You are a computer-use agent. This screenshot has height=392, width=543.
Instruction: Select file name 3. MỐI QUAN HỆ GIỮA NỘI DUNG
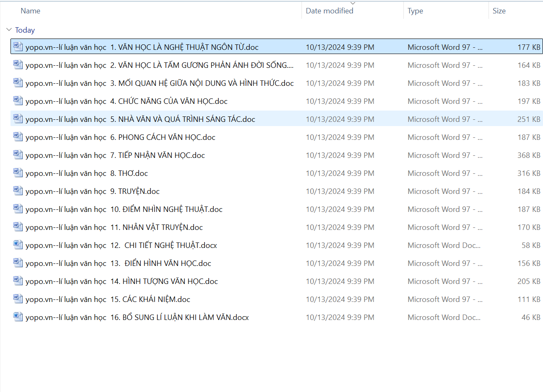pyautogui.click(x=160, y=83)
